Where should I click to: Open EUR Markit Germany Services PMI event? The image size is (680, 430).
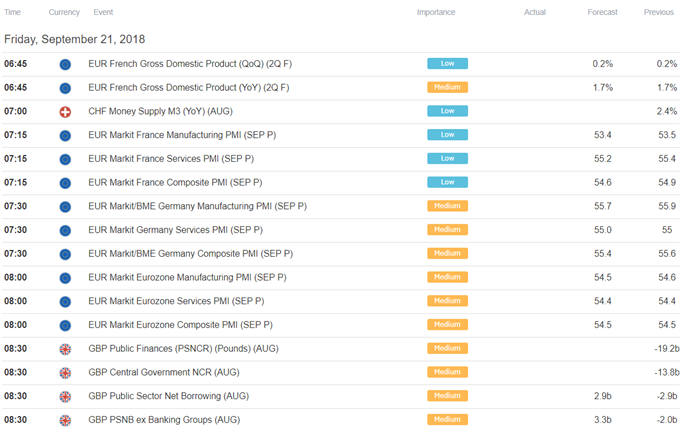(176, 230)
